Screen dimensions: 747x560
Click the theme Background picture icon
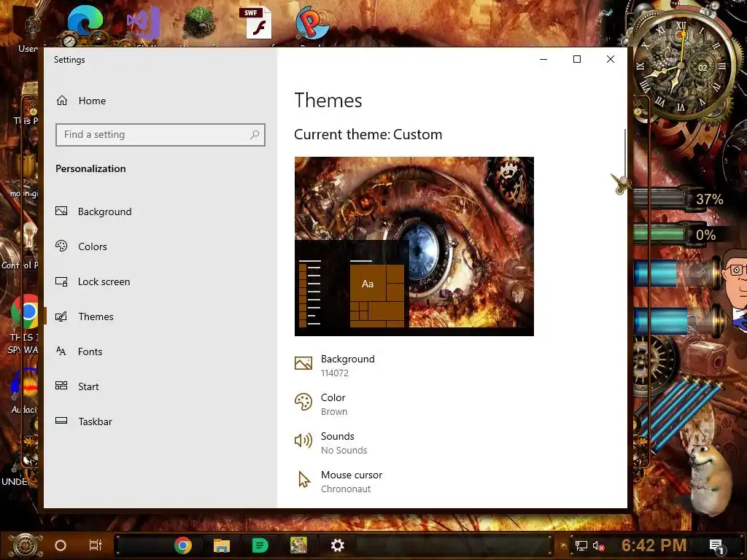pyautogui.click(x=303, y=363)
